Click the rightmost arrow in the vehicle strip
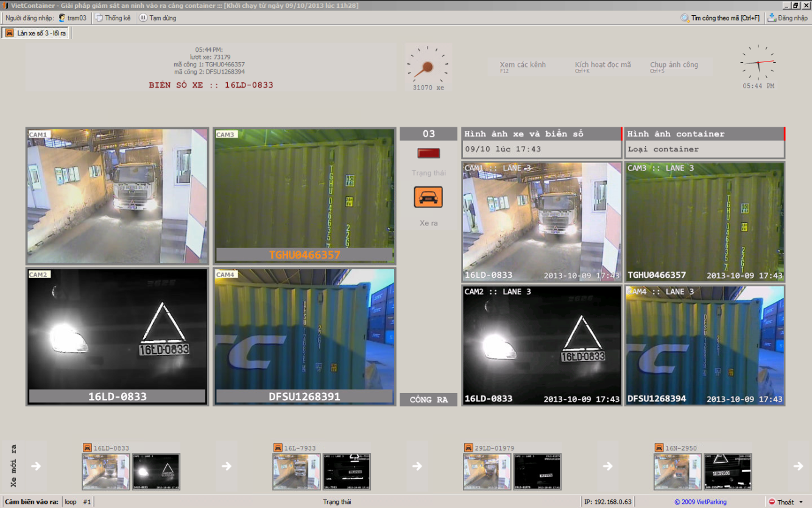This screenshot has height=508, width=812. pyautogui.click(x=798, y=466)
